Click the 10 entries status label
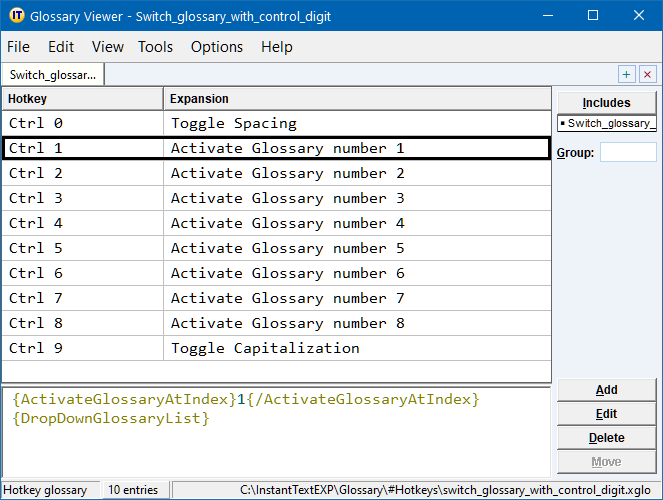 click(133, 490)
